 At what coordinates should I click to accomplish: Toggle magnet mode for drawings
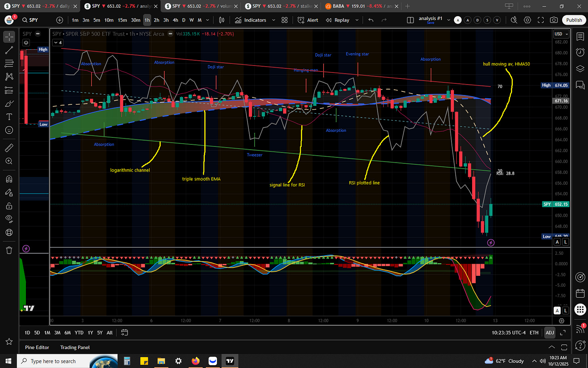pyautogui.click(x=9, y=179)
